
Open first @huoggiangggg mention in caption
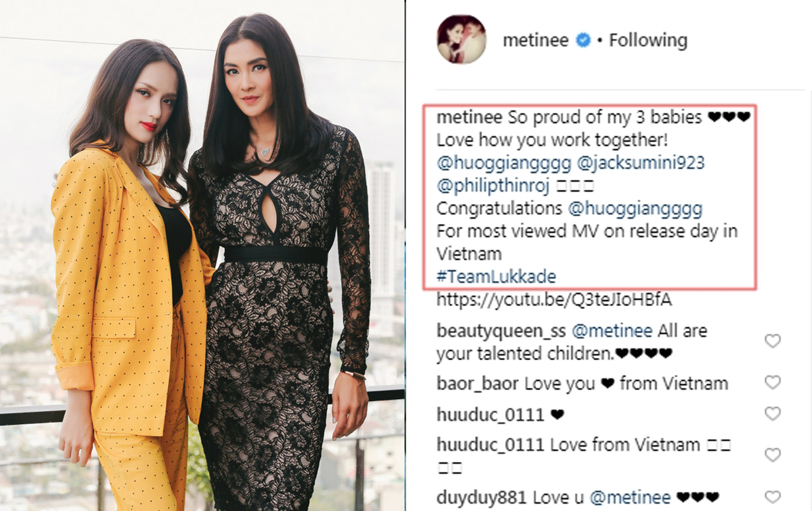(x=504, y=163)
